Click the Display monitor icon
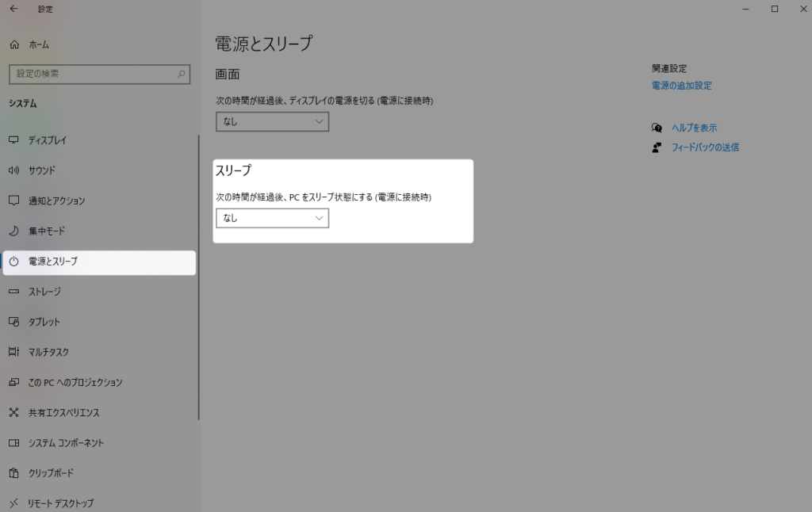Screen dimensions: 812x512 pyautogui.click(x=13, y=140)
